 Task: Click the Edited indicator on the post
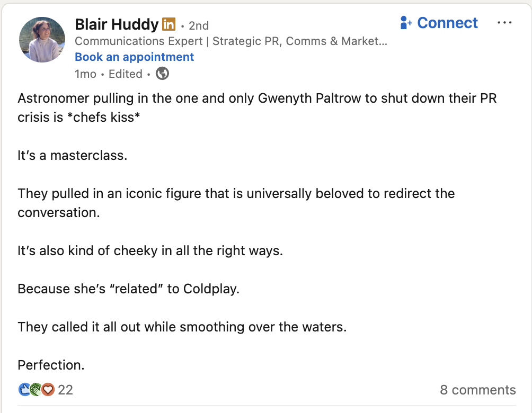click(126, 74)
